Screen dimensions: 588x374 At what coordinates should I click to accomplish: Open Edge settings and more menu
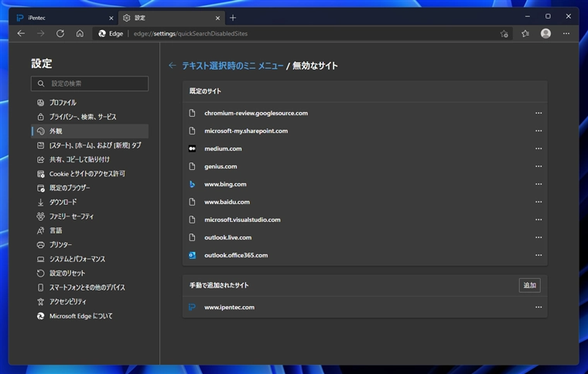566,34
